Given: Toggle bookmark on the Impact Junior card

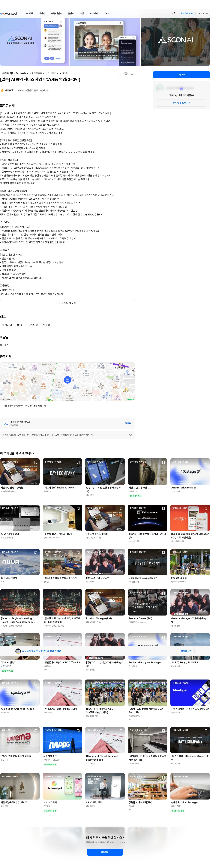Looking at the screenshot, I should point(206,553).
